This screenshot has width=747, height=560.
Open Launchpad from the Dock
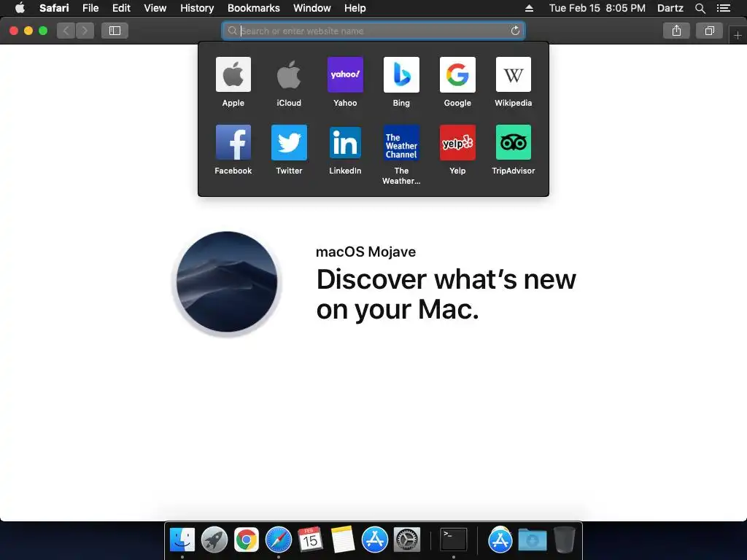coord(214,540)
